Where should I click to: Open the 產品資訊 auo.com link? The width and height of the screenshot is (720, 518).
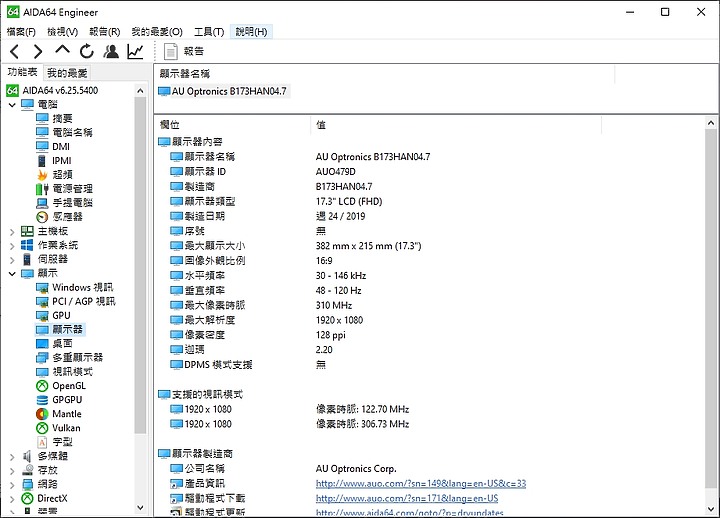(421, 484)
